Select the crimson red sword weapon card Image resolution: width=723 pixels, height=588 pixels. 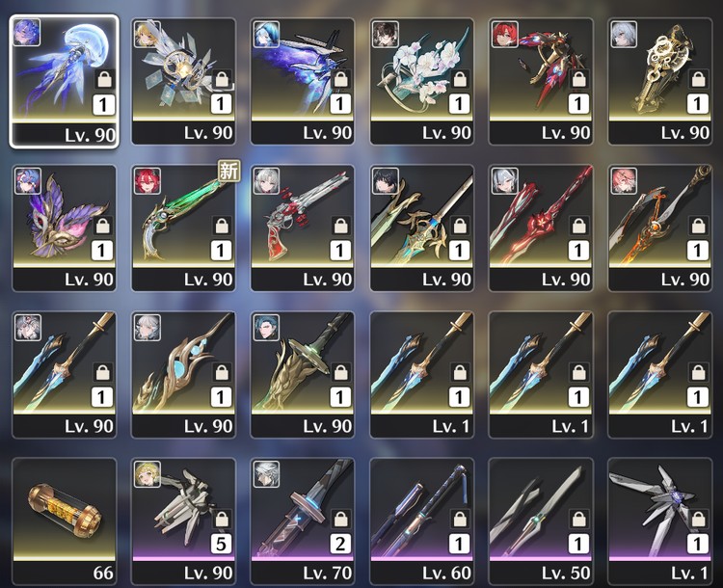pyautogui.click(x=541, y=227)
